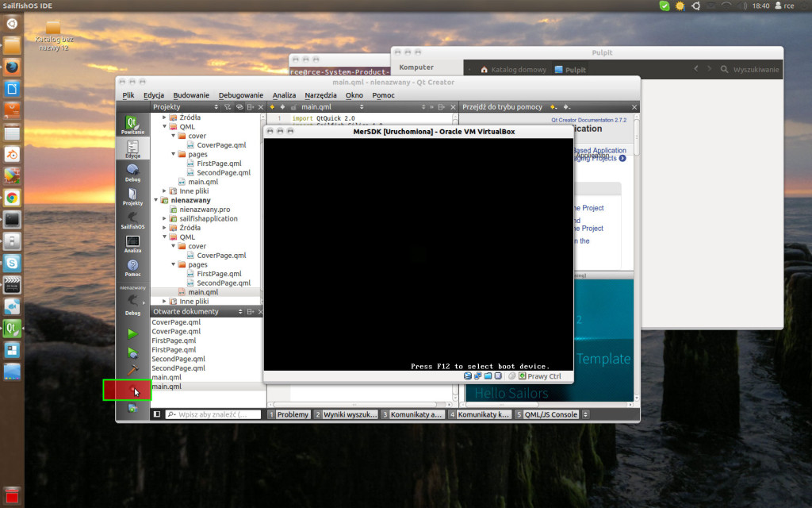Click the green Run button
812x508 pixels.
pyautogui.click(x=132, y=334)
